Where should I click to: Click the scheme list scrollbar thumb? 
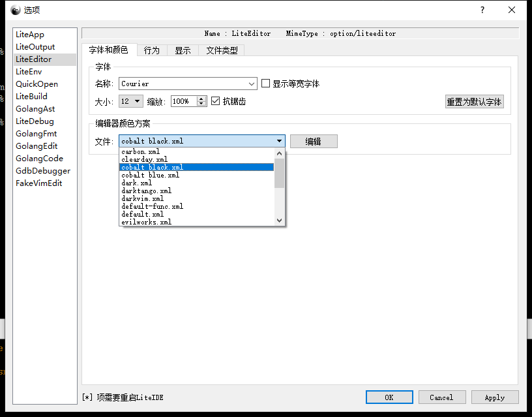279,173
